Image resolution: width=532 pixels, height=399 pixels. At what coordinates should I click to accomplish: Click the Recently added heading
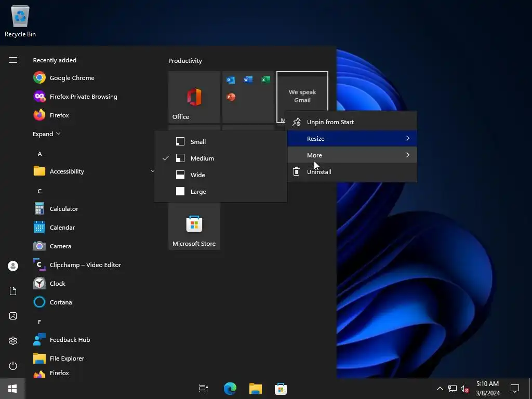[54, 60]
